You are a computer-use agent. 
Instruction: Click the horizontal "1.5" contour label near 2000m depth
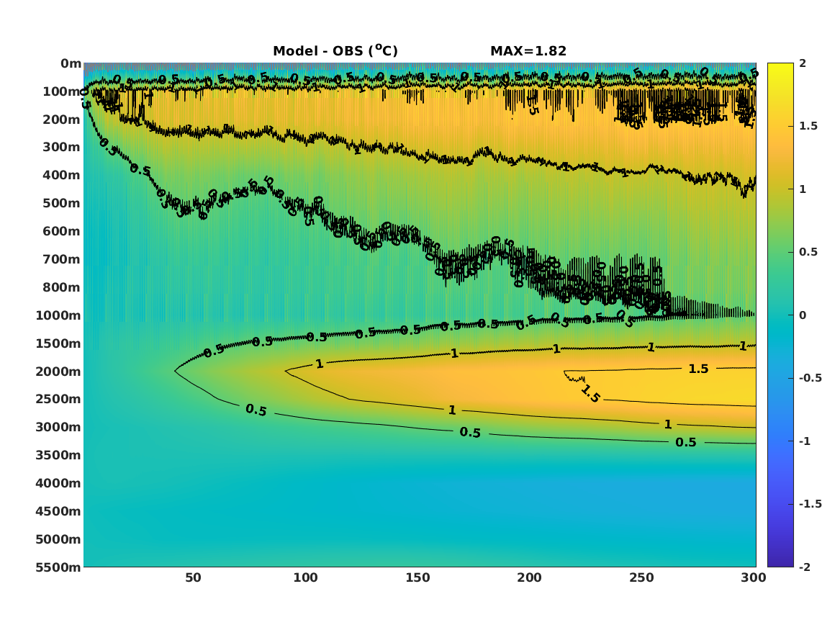pyautogui.click(x=698, y=369)
